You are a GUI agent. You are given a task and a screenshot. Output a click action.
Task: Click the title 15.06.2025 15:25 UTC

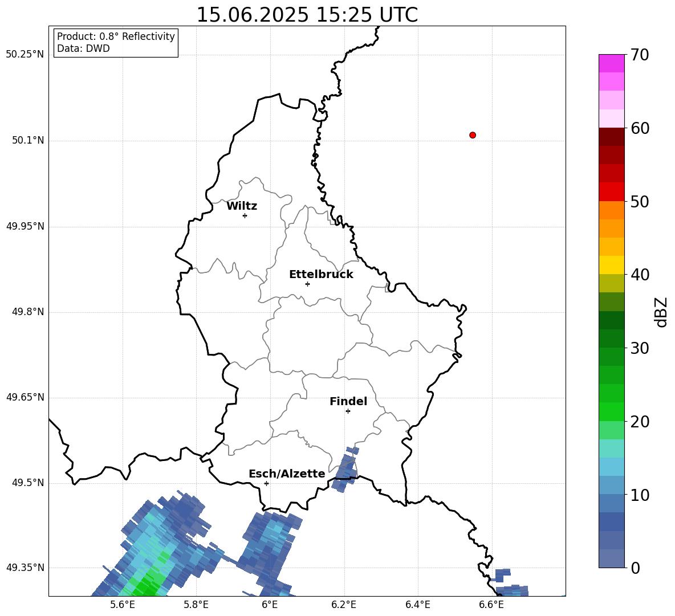(307, 15)
